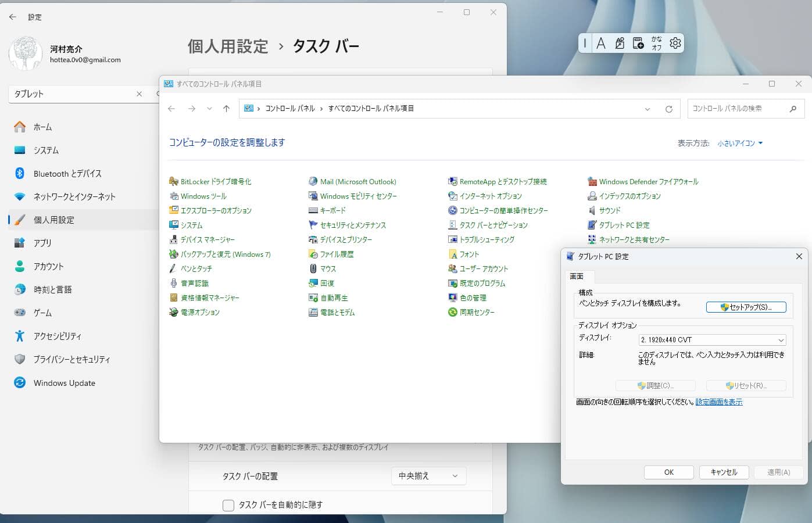Expand the 小さいアイコン view mode dropdown

(740, 143)
